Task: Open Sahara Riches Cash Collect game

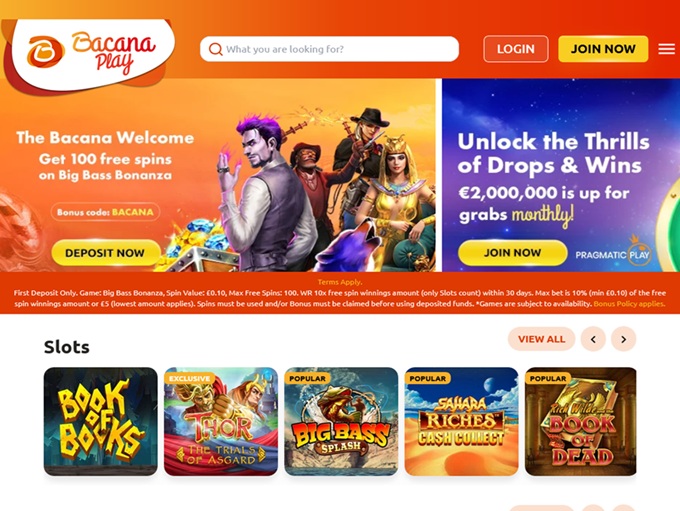Action: click(x=461, y=421)
